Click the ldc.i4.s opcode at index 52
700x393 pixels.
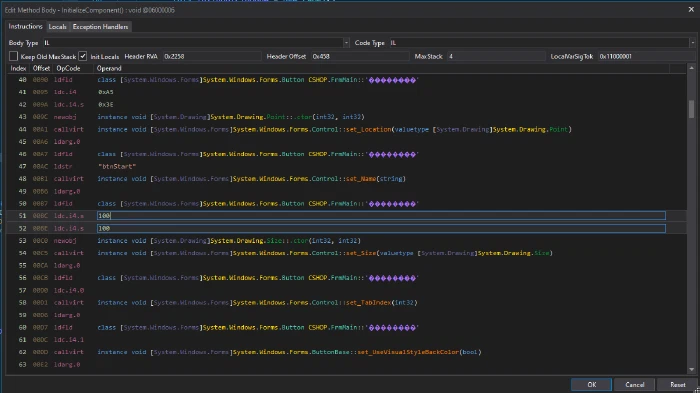tap(69, 228)
